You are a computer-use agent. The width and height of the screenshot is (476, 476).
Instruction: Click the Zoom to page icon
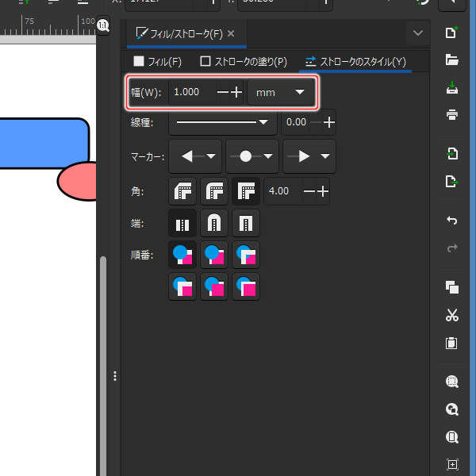451,437
